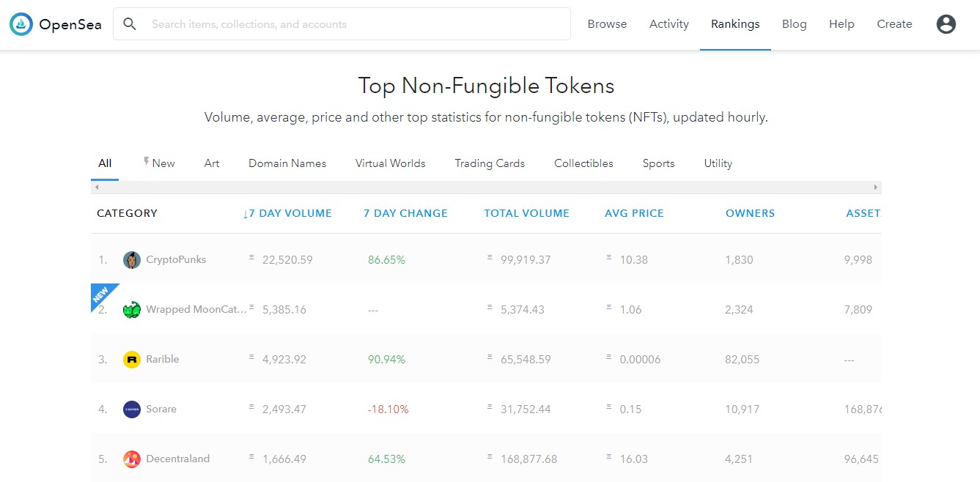Click the owners count 82,055
This screenshot has width=980, height=482.
coord(743,360)
